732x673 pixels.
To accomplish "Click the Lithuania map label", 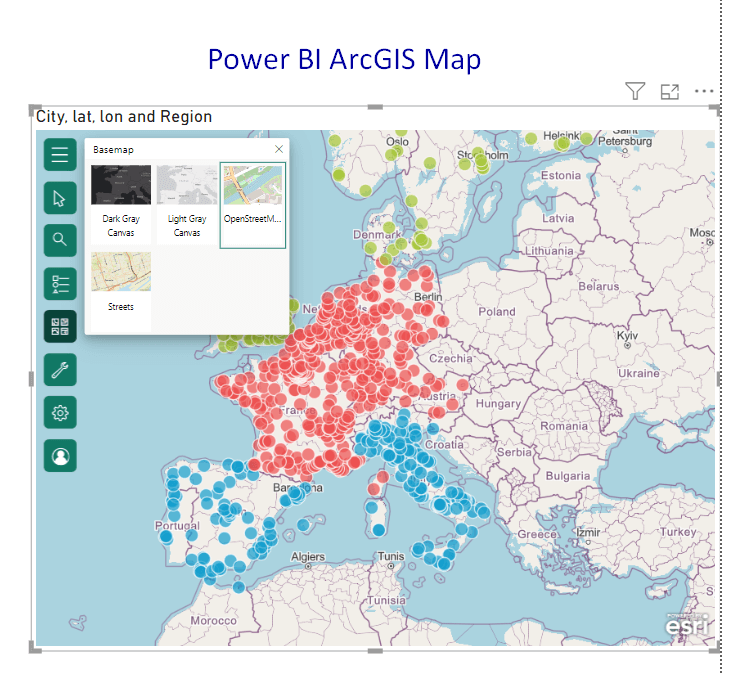I will click(549, 251).
